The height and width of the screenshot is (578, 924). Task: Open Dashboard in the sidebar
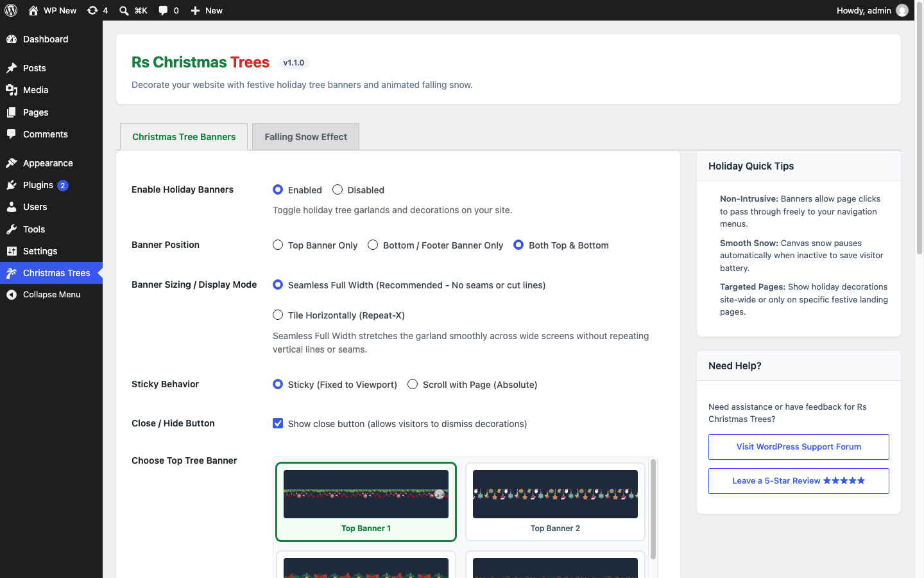coord(51,39)
